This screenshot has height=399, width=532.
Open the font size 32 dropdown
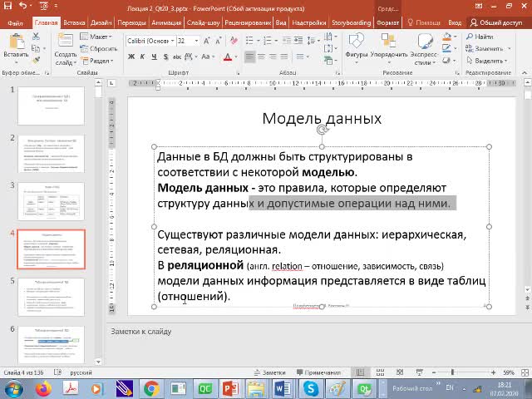click(x=196, y=41)
